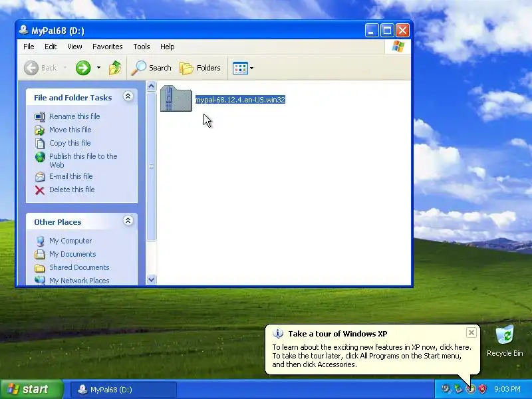Screen dimensions: 532x399
Task: Open the Favorites menu
Action: 107,47
